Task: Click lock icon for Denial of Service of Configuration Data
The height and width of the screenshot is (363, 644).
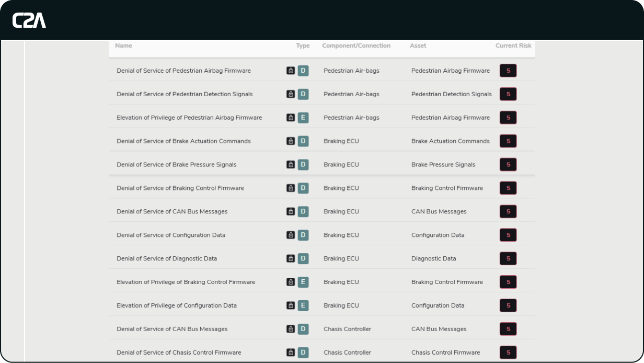Action: click(x=291, y=235)
